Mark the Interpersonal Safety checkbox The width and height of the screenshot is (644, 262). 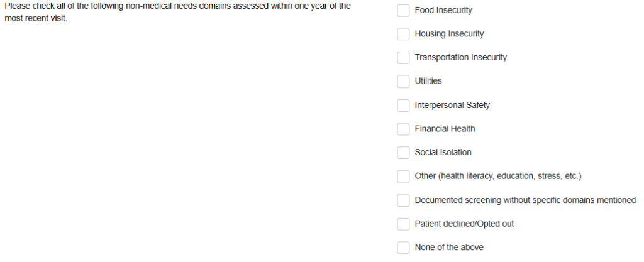(403, 106)
